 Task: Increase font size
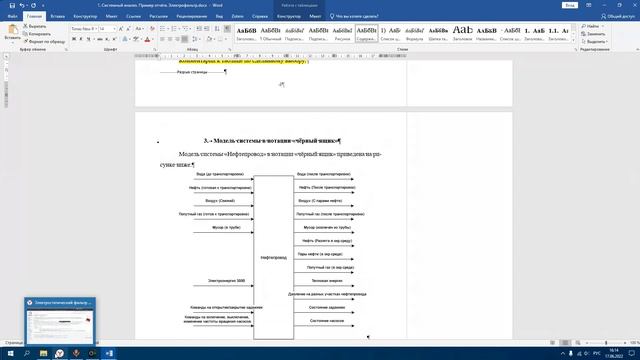[121, 29]
